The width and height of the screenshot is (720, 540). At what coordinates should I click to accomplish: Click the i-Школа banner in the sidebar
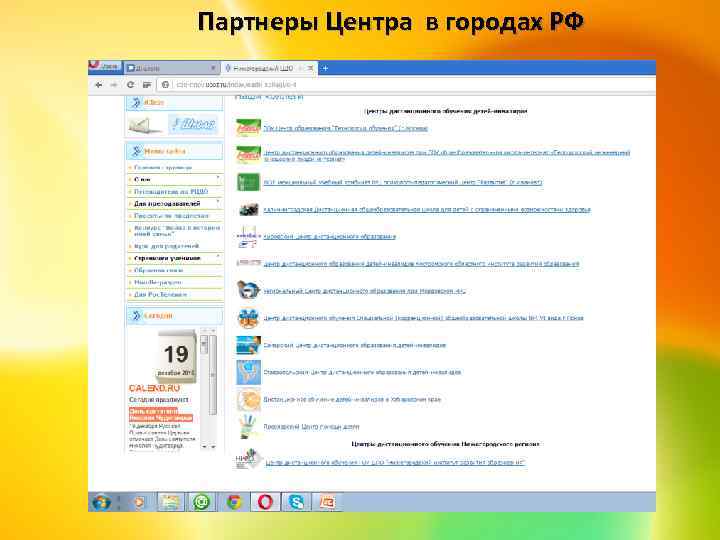coord(194,124)
